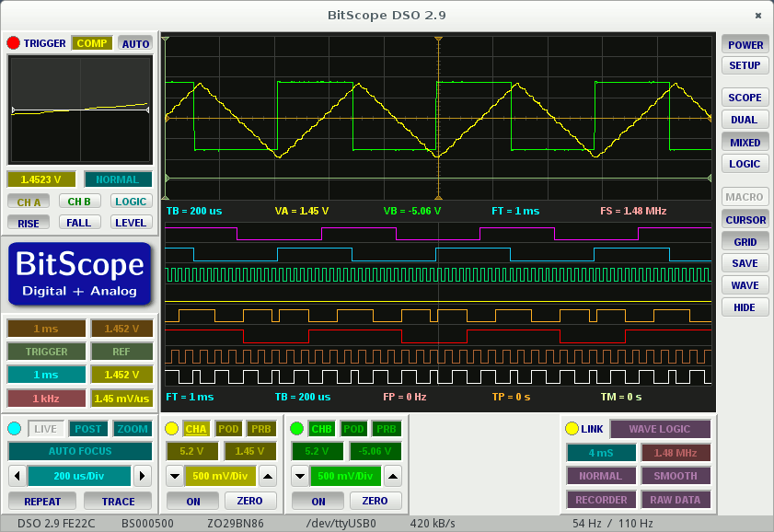
Task: Open the 200 us/Div timebase selector
Action: [79, 476]
